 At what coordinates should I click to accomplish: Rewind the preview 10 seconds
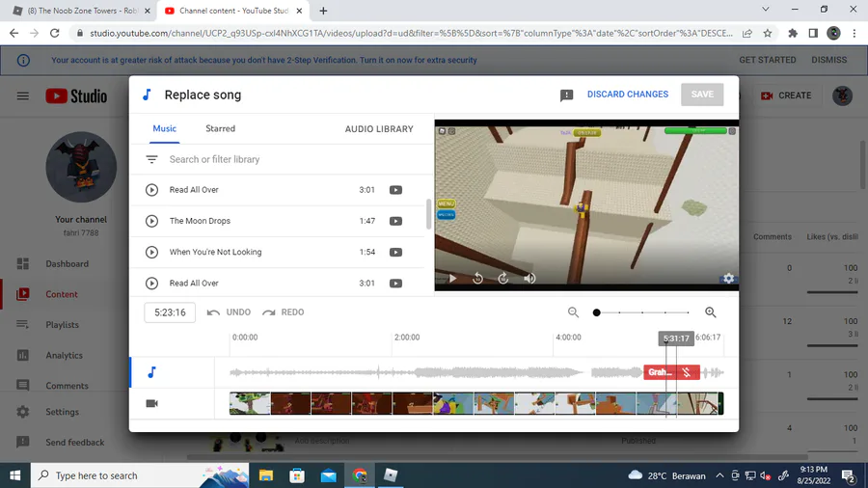click(477, 279)
